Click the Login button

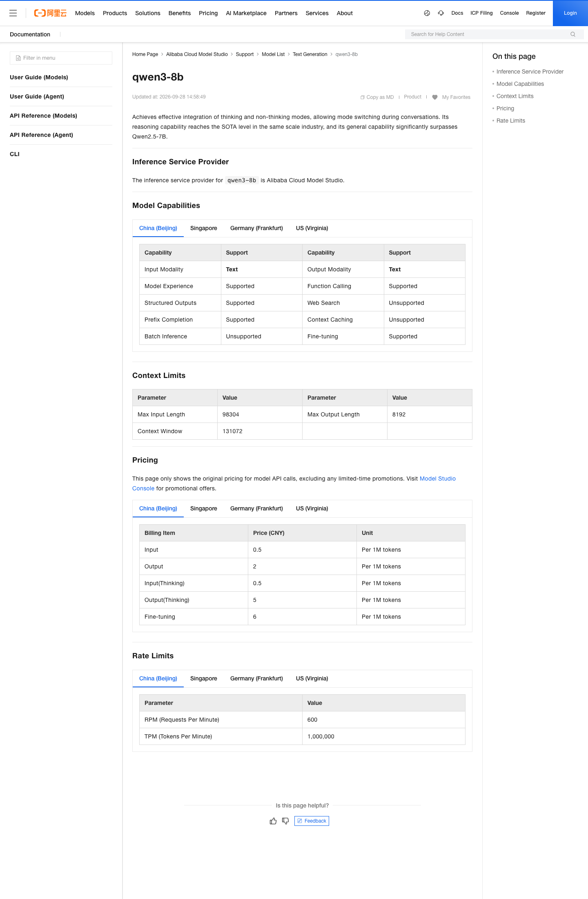coord(570,13)
